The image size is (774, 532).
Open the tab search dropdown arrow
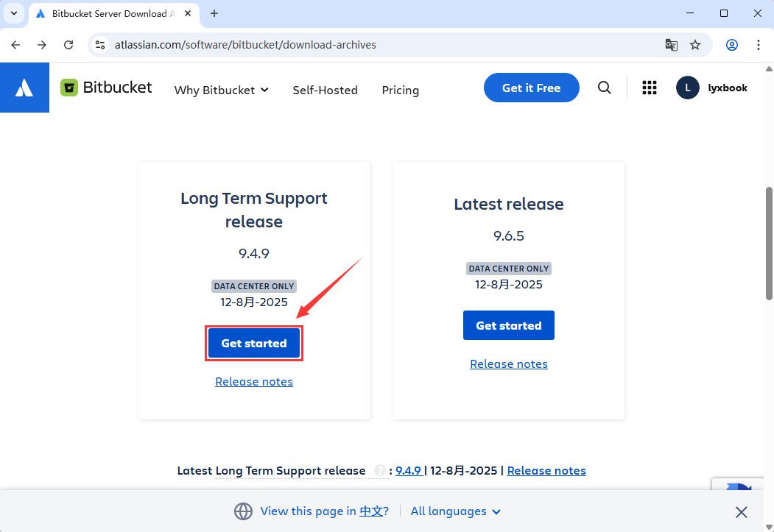tap(14, 13)
